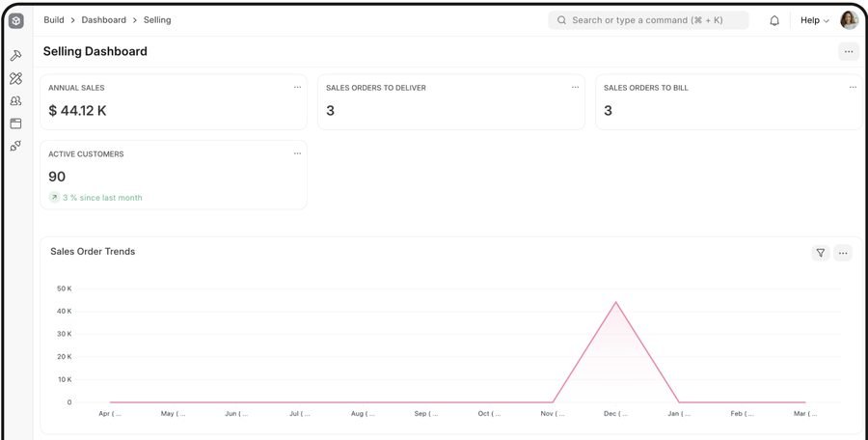Click the Sales Order Trends title
Viewport: 868px width, 440px height.
click(93, 252)
